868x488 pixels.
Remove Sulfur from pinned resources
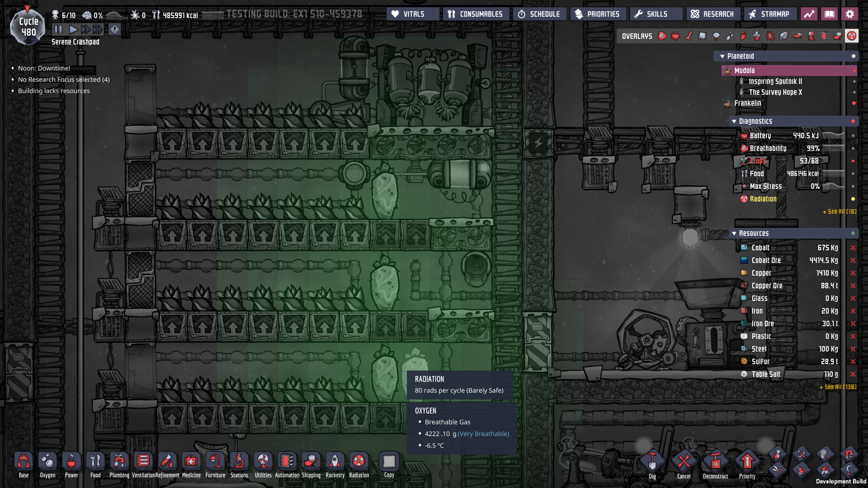[x=853, y=361]
